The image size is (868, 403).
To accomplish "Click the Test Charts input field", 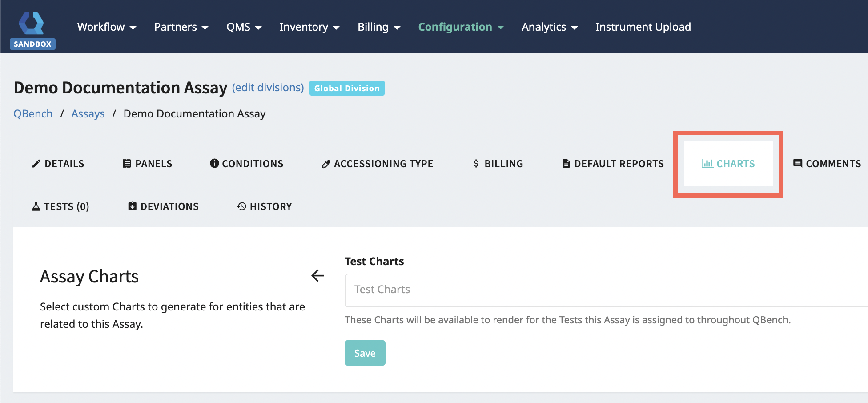I will pos(605,290).
